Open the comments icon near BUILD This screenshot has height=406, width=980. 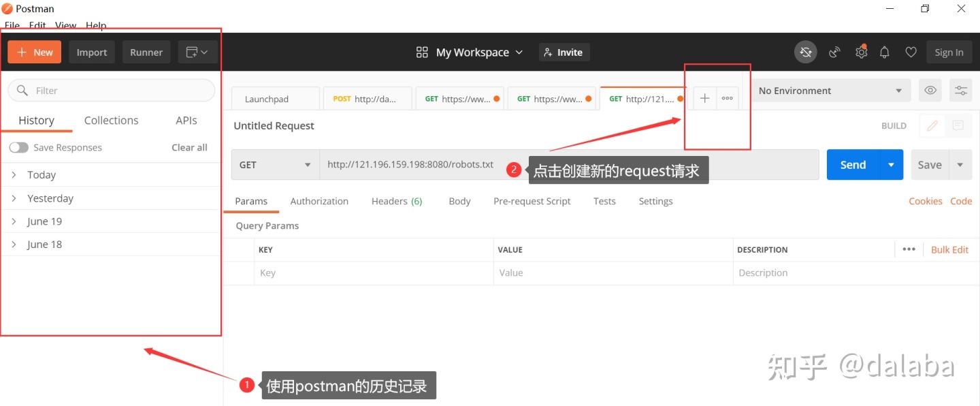click(x=958, y=126)
